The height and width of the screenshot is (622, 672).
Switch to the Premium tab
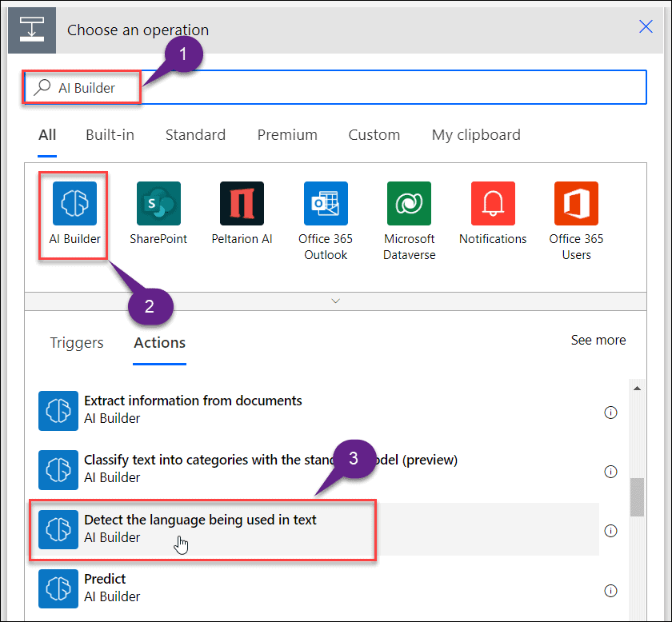pos(287,135)
